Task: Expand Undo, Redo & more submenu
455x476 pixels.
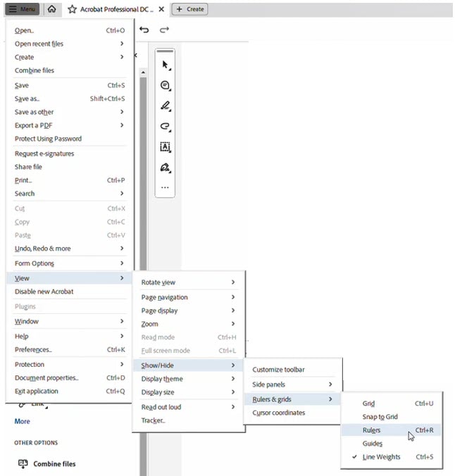Action: pyautogui.click(x=70, y=249)
